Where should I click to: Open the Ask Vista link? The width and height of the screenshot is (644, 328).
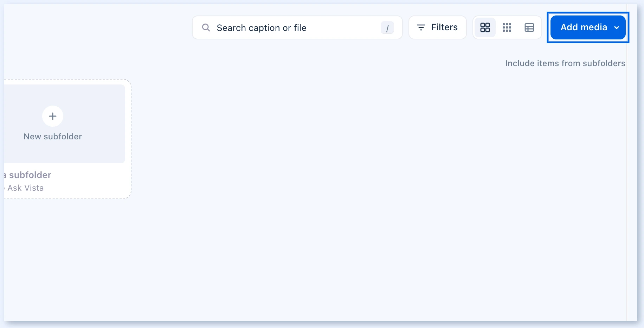point(26,188)
